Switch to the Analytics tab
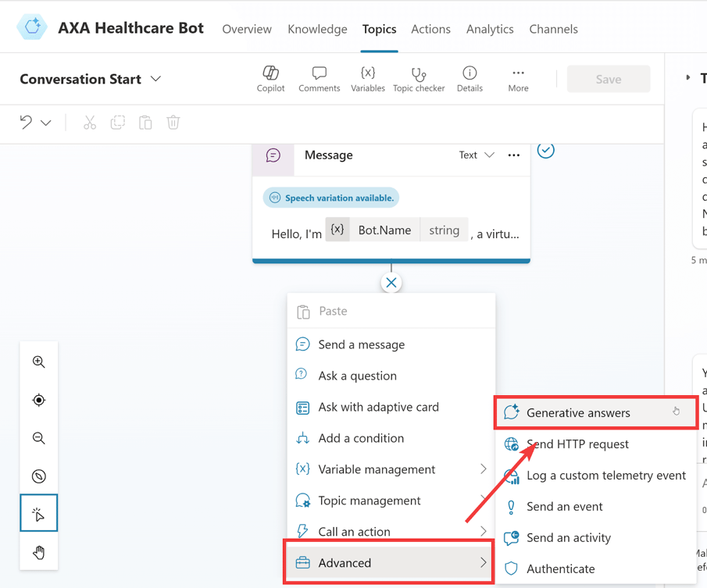Viewport: 707px width, 588px height. (x=490, y=29)
